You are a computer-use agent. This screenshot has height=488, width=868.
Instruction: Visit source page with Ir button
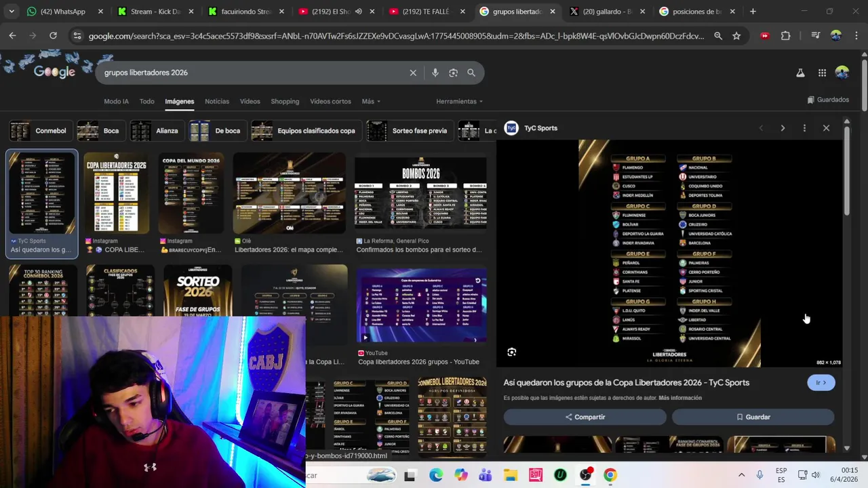pos(821,383)
